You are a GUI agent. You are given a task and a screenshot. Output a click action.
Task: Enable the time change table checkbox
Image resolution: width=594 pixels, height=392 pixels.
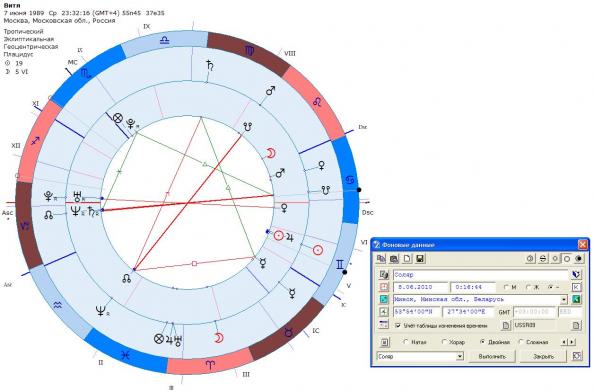(x=397, y=325)
